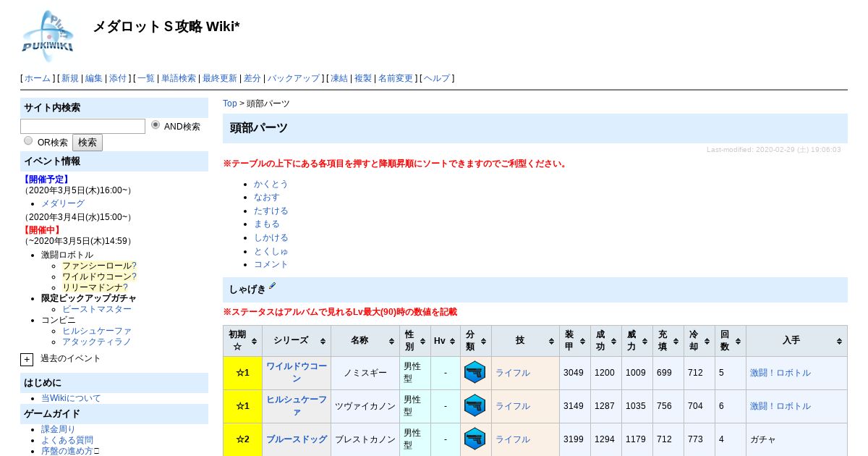Jump to the なおす section
The height and width of the screenshot is (456, 868).
click(267, 197)
